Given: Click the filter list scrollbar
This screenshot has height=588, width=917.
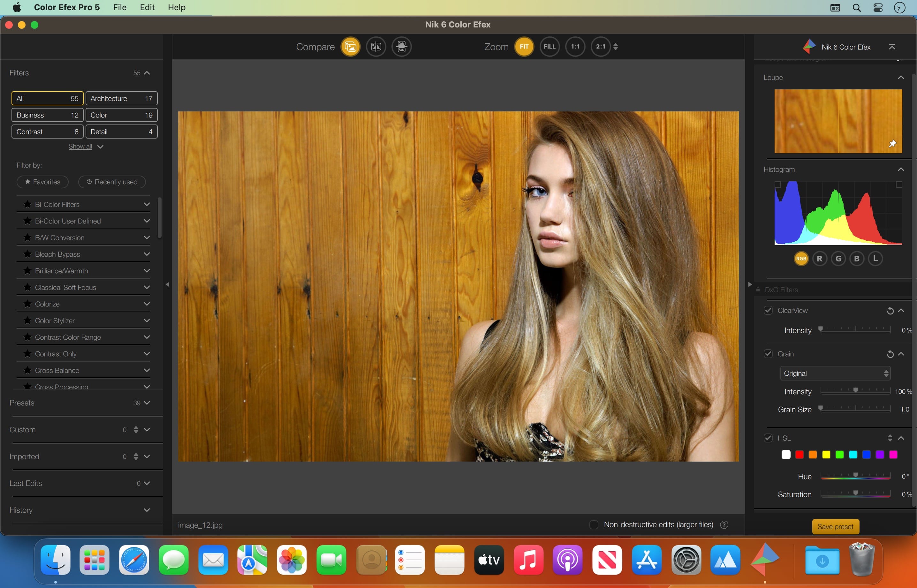Looking at the screenshot, I should (x=160, y=218).
